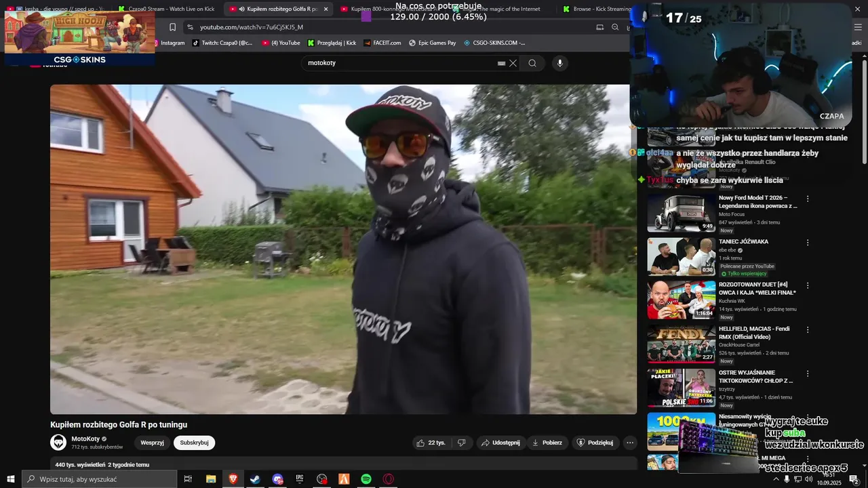Show hidden system tray icons
This screenshot has width=868, height=488.
pyautogui.click(x=776, y=479)
